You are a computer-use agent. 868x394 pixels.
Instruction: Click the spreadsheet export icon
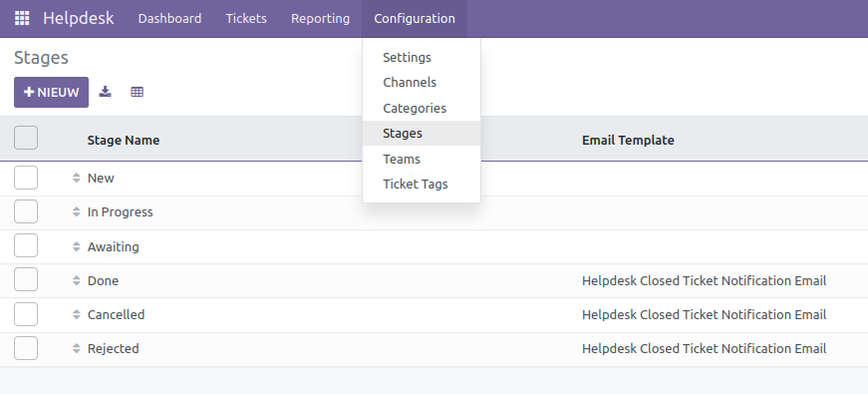click(138, 92)
